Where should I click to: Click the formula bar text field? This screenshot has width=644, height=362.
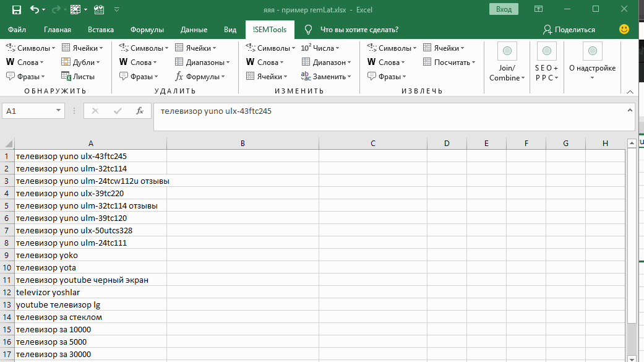pyautogui.click(x=390, y=117)
